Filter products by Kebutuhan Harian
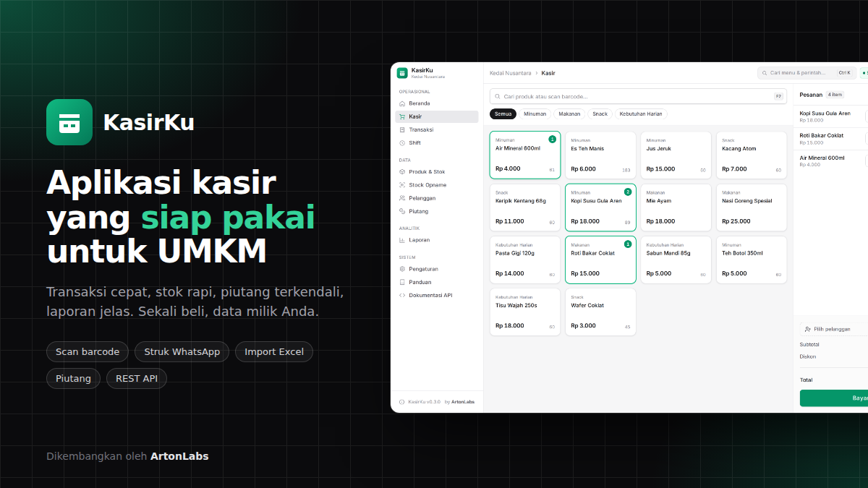The height and width of the screenshot is (488, 868). pyautogui.click(x=641, y=114)
